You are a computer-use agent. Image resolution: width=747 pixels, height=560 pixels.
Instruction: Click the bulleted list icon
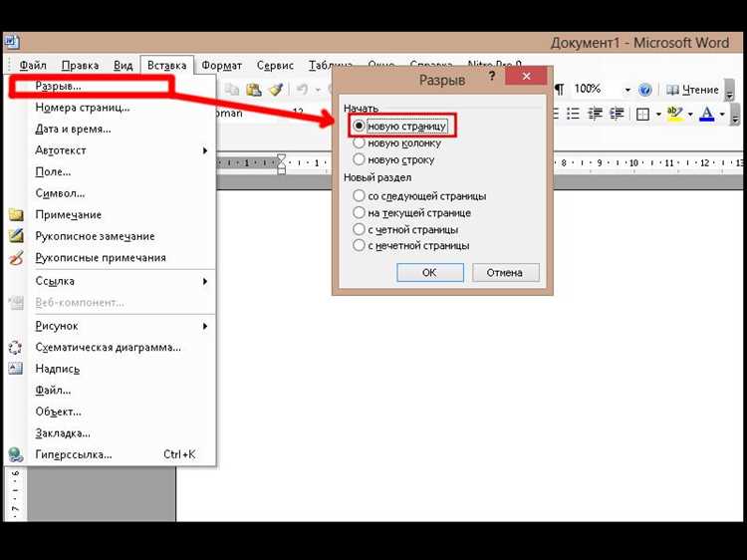573,114
